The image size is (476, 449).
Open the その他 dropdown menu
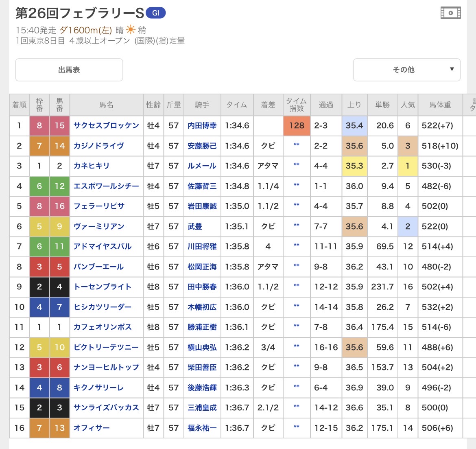[406, 70]
